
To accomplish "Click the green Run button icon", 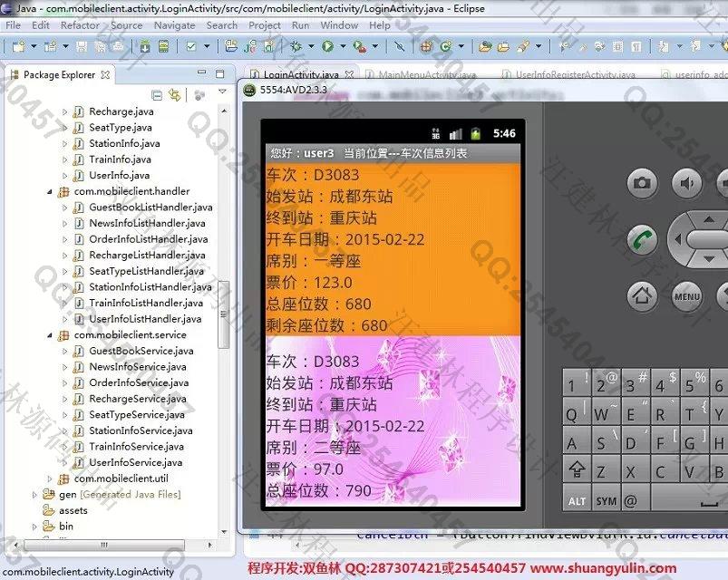I will tap(328, 46).
